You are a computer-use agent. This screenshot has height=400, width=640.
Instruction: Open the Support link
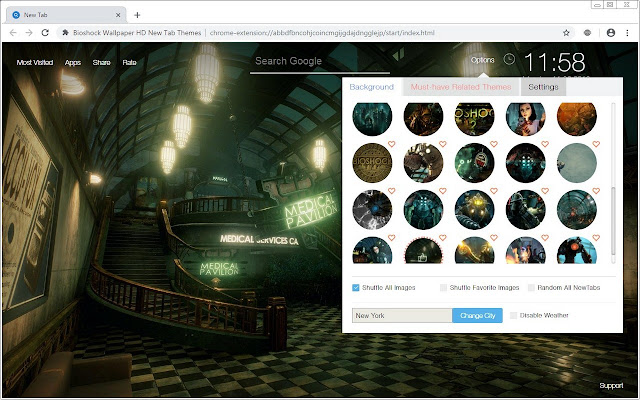pyautogui.click(x=611, y=386)
